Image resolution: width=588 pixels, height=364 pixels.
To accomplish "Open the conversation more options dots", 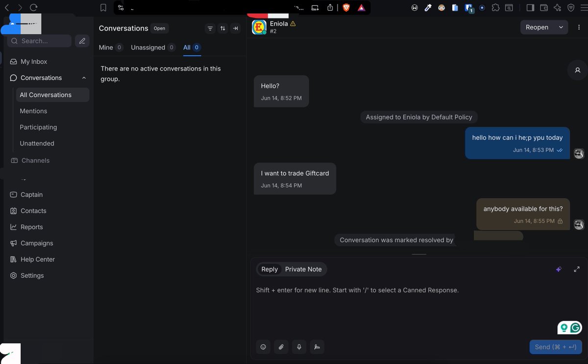I will pos(579,27).
